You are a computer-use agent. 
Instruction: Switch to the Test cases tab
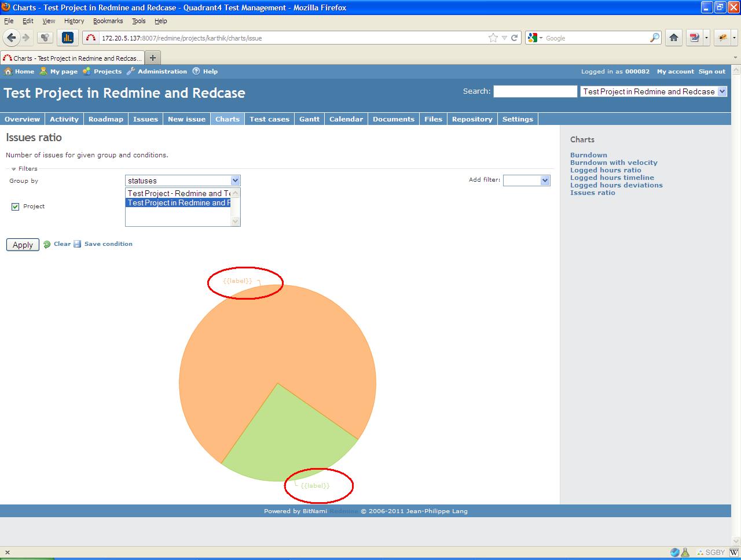click(269, 119)
